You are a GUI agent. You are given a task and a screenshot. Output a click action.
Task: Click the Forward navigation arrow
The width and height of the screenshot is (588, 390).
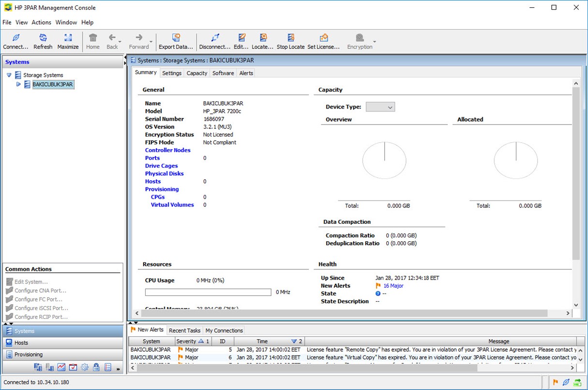tap(138, 38)
